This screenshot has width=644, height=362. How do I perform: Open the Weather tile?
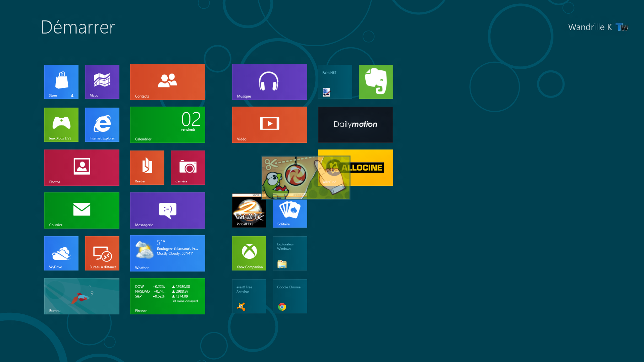168,253
